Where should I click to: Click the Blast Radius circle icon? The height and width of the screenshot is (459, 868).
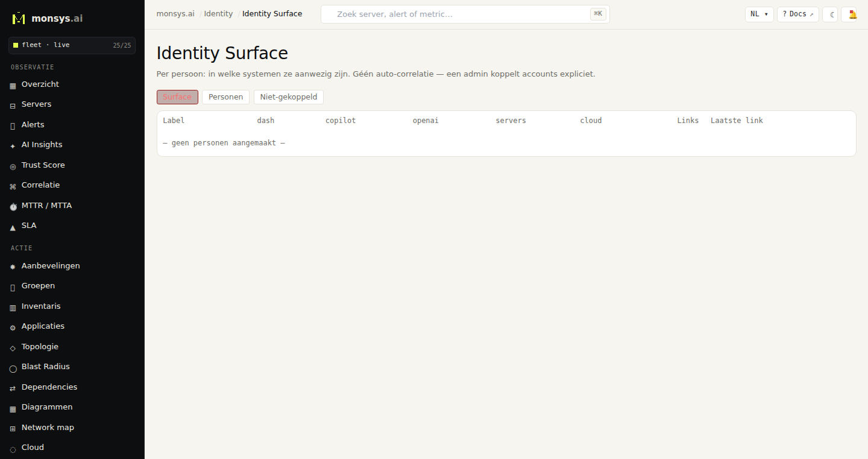(x=13, y=368)
